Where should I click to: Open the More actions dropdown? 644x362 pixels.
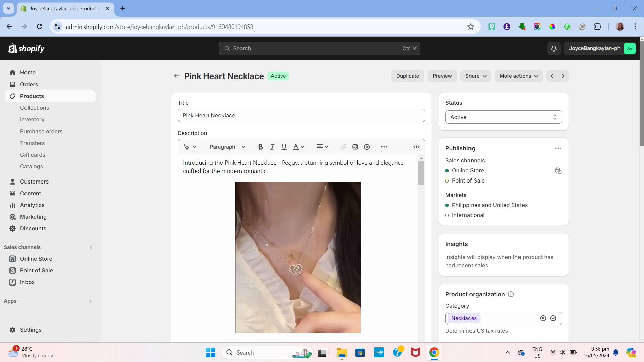tap(518, 76)
